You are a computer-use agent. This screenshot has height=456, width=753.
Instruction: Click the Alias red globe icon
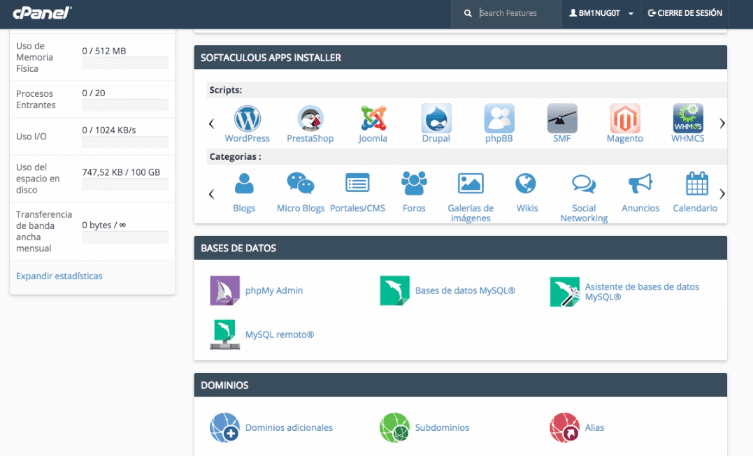(565, 427)
